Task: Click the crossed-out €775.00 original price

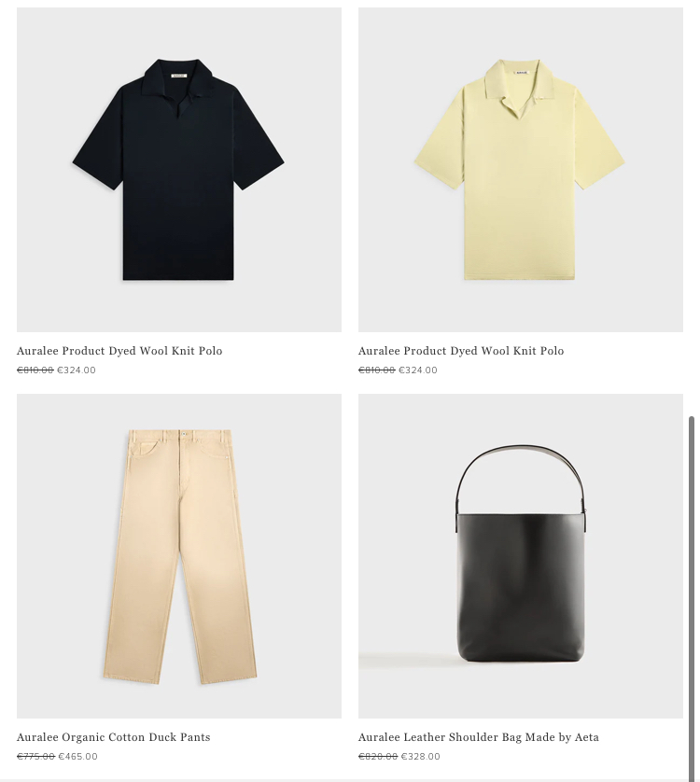Action: coord(35,757)
